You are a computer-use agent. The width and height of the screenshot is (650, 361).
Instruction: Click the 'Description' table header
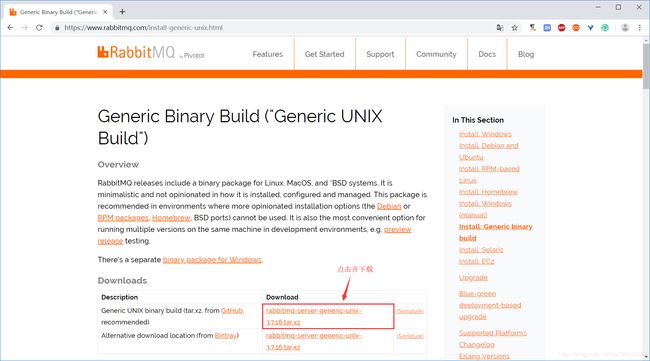119,297
